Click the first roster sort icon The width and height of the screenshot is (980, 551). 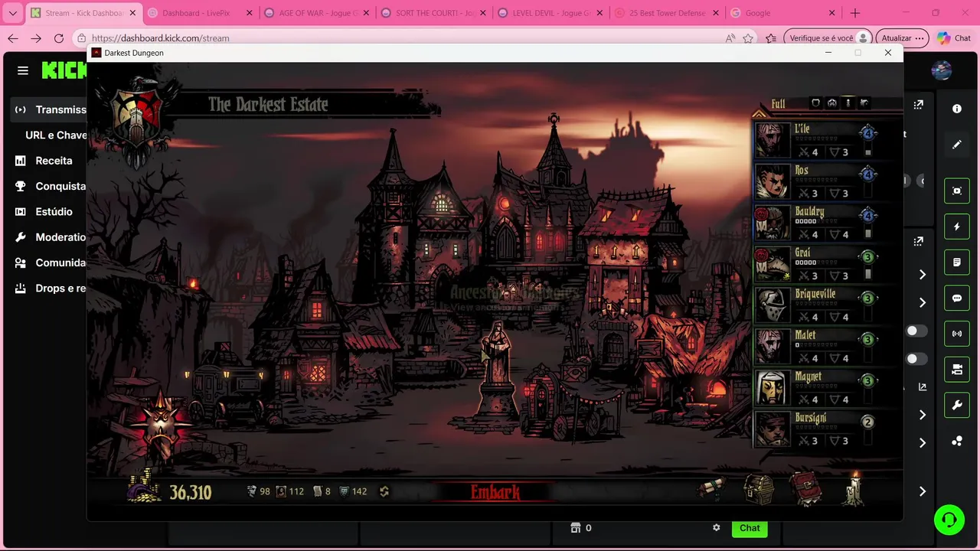click(x=815, y=103)
